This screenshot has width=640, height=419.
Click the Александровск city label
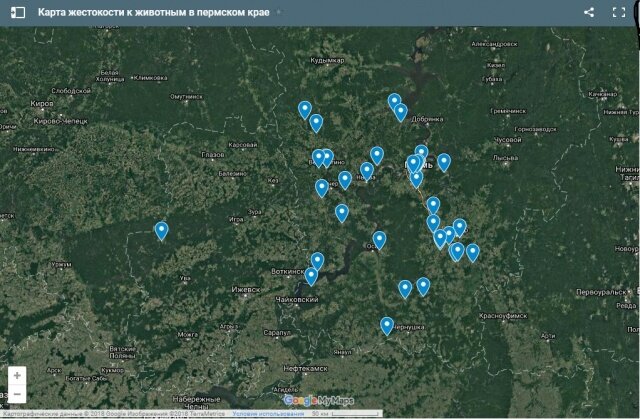point(494,44)
